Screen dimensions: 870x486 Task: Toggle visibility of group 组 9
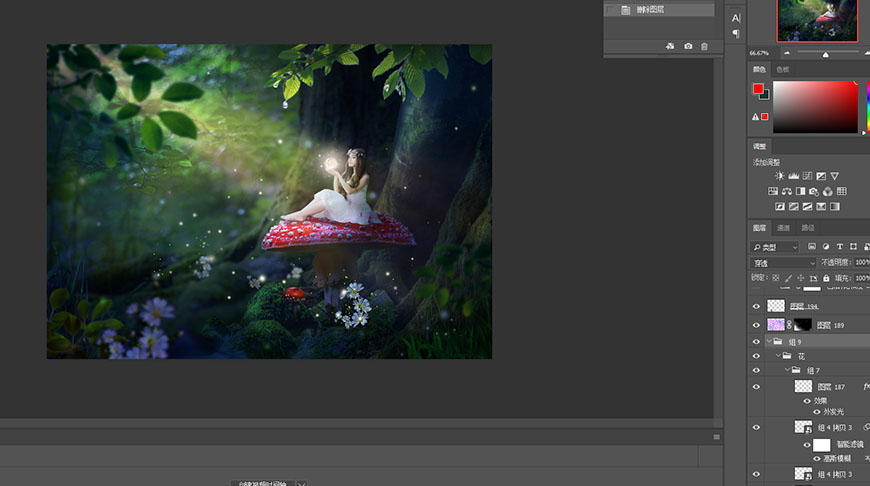[x=756, y=342]
